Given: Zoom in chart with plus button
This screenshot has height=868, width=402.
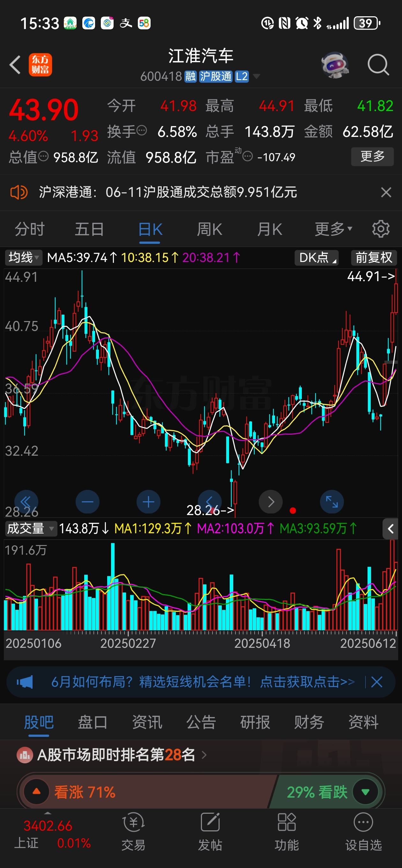Looking at the screenshot, I should click(149, 502).
